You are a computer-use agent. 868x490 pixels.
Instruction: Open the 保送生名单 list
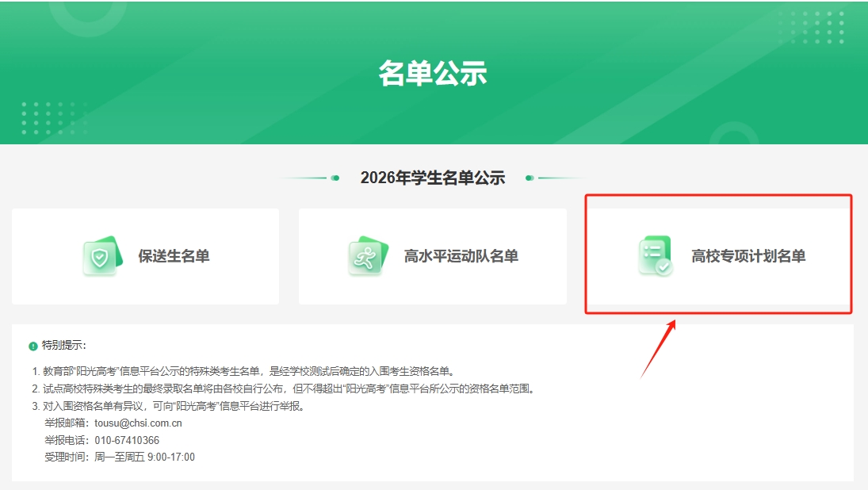[x=174, y=256]
